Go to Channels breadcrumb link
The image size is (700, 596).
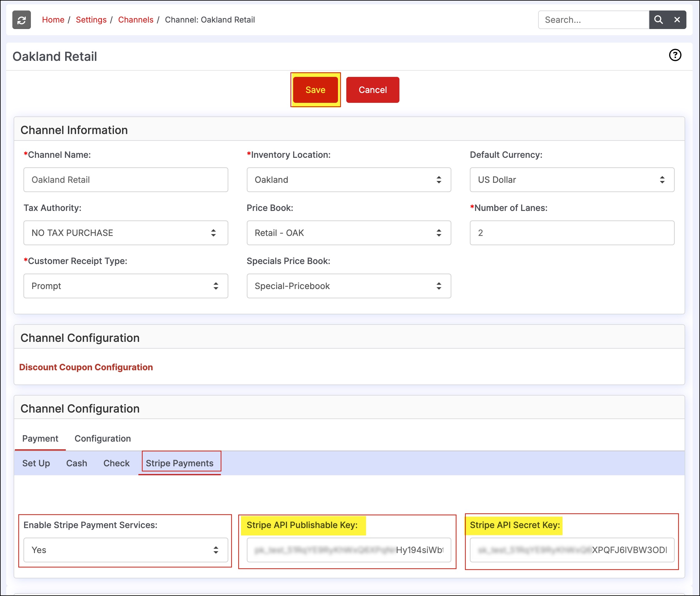point(136,20)
